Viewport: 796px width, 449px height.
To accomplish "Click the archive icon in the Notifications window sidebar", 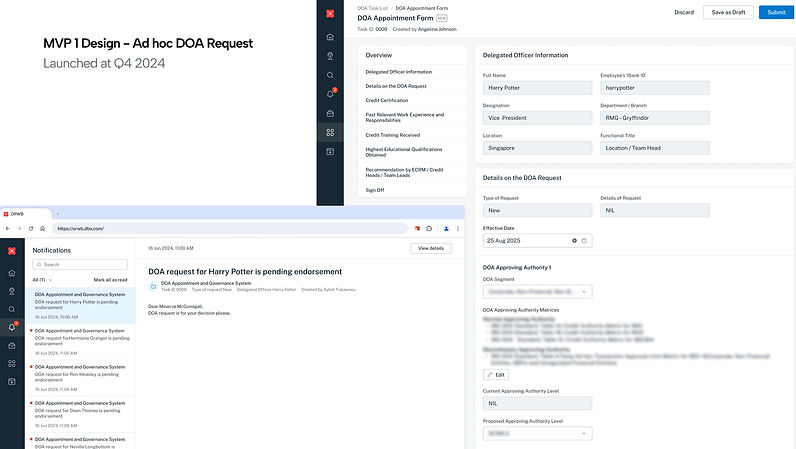I will [12, 381].
